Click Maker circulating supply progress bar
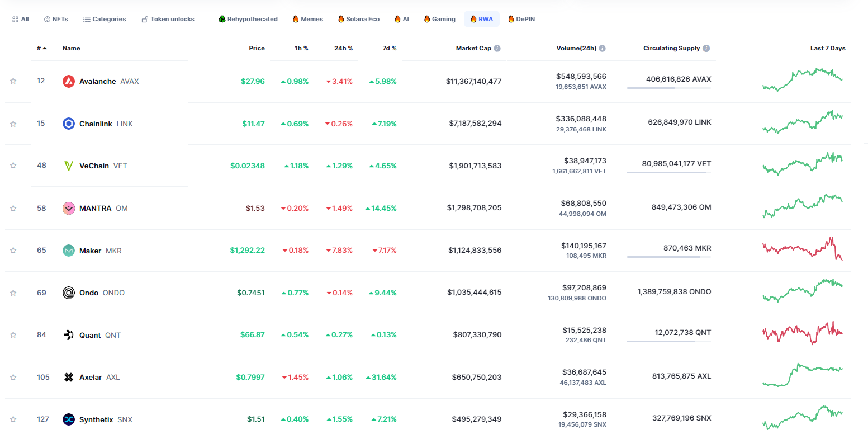Viewport: 868px width, 434px height. click(669, 257)
